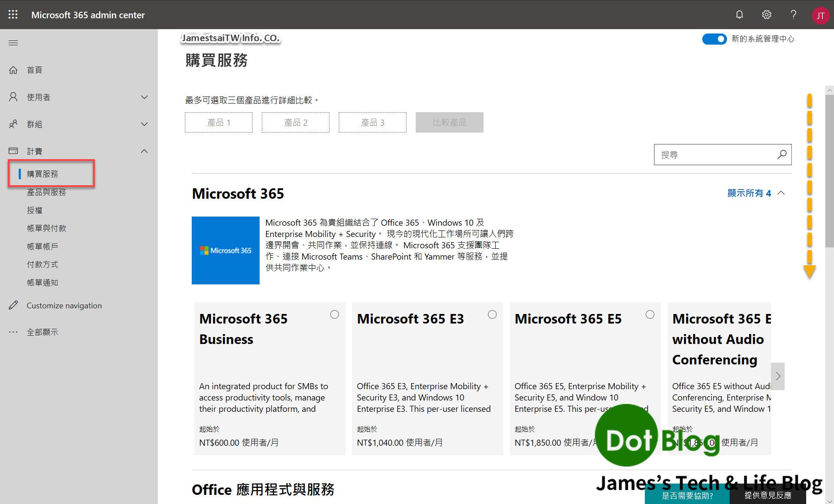This screenshot has height=504, width=834.
Task: Show next product cards with right arrow
Action: tap(778, 376)
